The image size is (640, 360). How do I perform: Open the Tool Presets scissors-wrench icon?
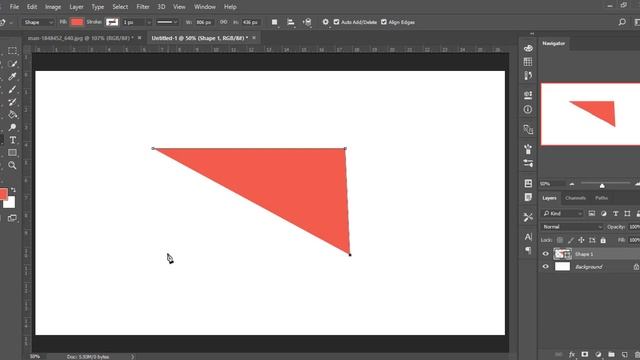(528, 217)
